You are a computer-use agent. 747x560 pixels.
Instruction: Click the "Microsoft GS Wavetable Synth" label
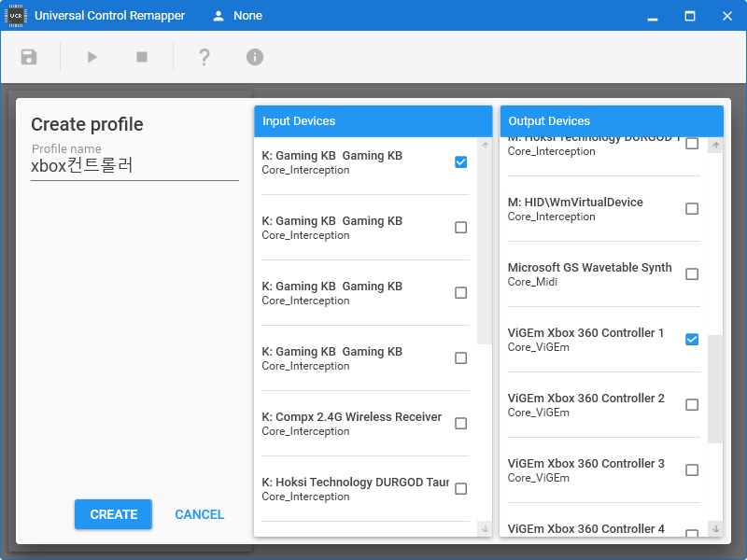click(590, 267)
